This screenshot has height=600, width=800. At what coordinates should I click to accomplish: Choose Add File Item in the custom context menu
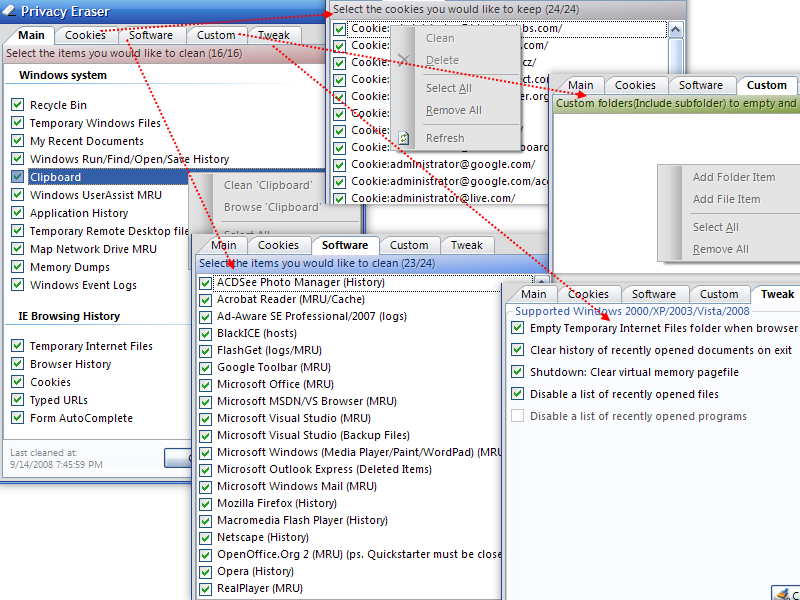point(726,199)
